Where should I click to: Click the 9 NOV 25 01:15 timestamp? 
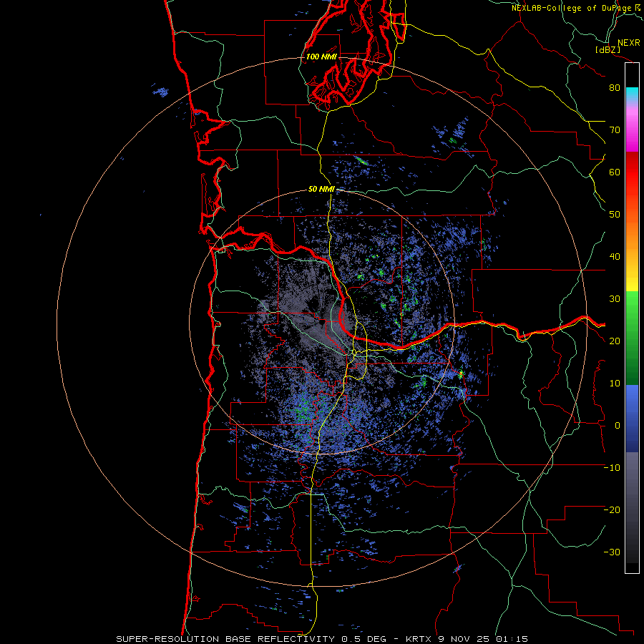(484, 639)
